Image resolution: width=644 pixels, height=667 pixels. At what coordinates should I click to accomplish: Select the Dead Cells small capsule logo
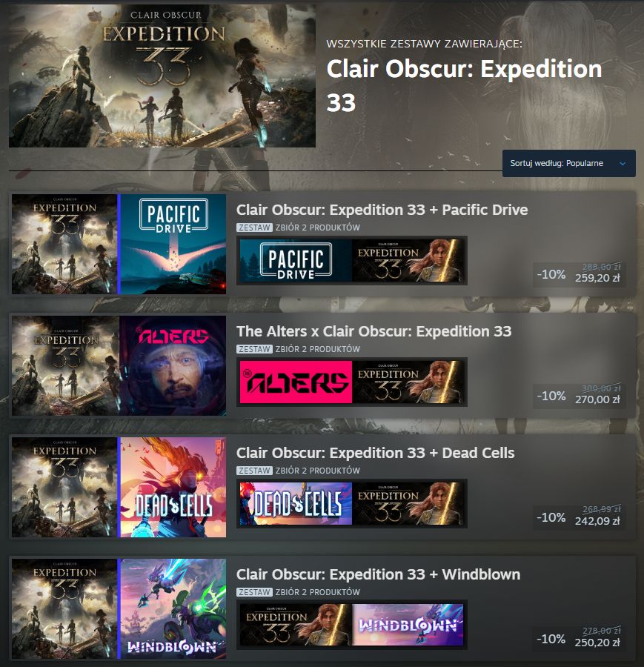296,504
